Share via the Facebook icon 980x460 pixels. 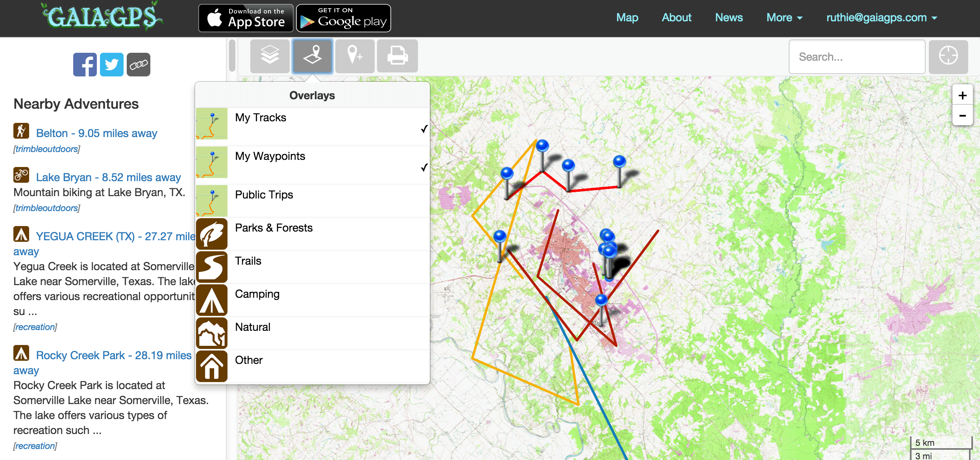[85, 65]
